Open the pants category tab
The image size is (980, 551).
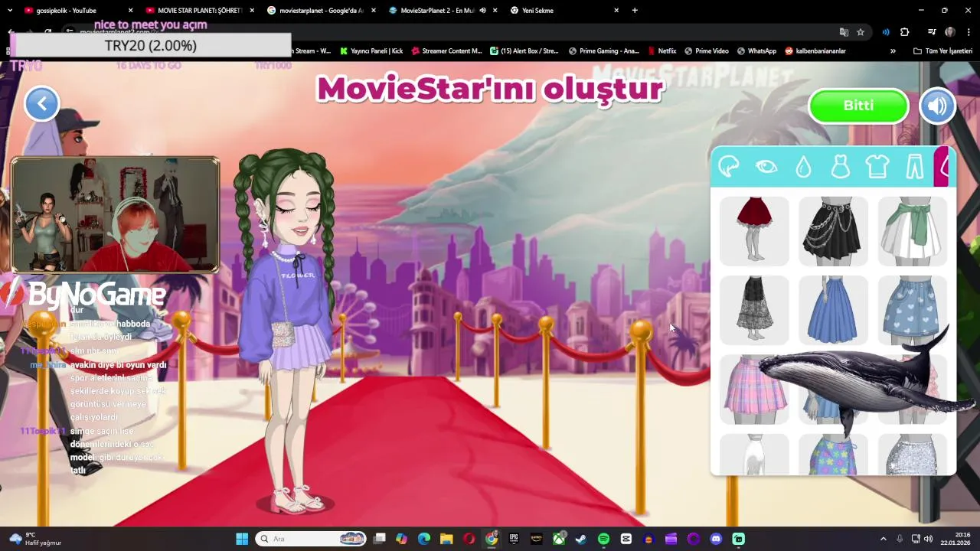[914, 166]
